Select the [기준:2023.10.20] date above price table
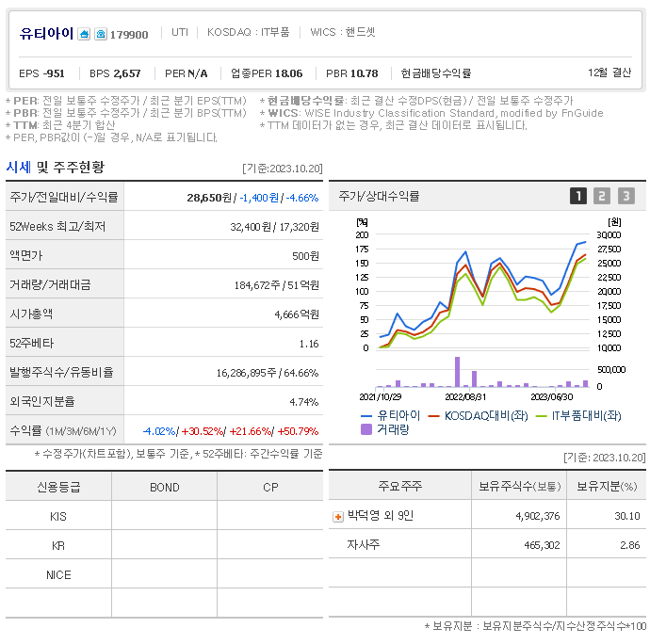 pos(283,169)
